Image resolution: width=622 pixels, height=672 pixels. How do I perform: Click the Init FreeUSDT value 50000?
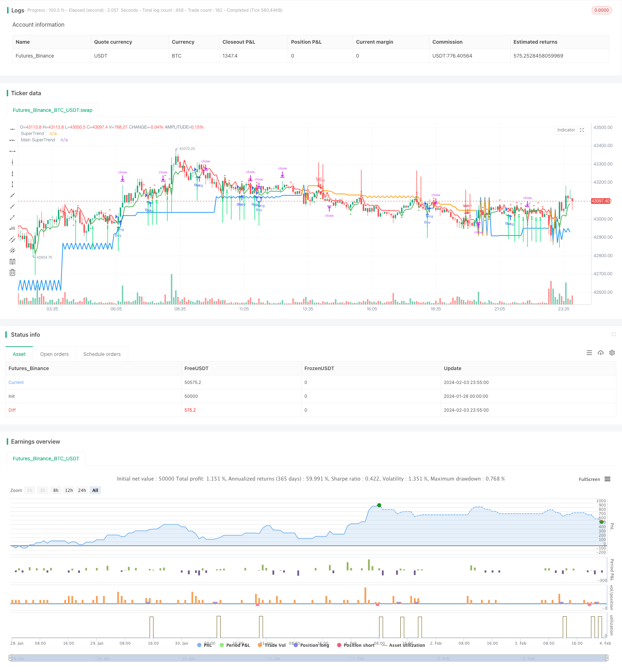pos(191,396)
